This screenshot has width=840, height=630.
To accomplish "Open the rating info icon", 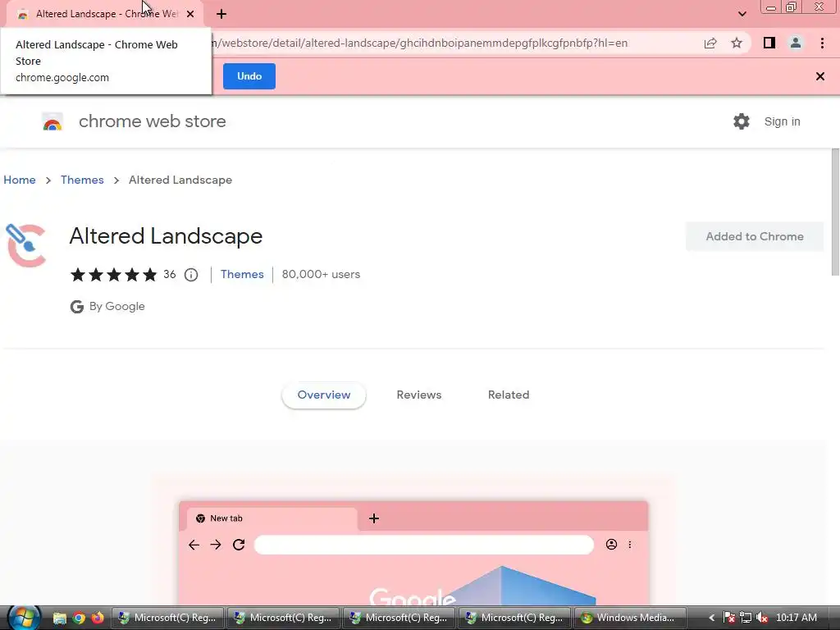I will pyautogui.click(x=191, y=275).
